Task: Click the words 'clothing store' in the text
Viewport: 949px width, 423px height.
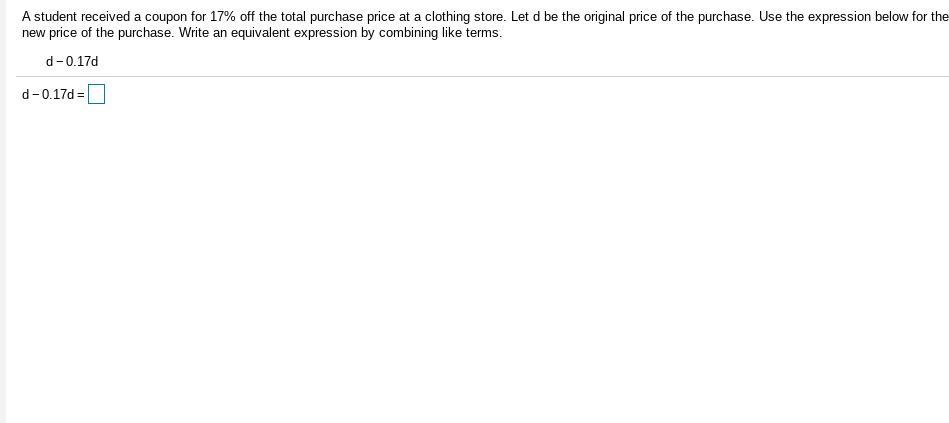Action: (464, 17)
